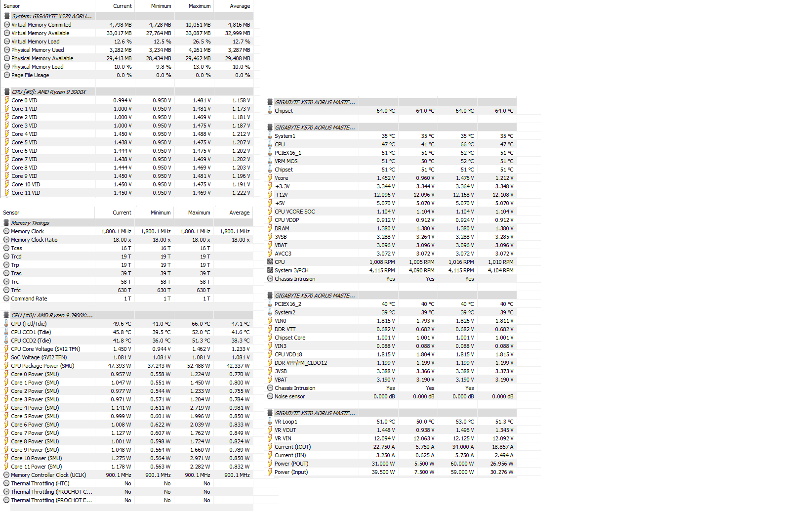This screenshot has width=812, height=515.
Task: Click the Minimum column header in the top-left sensor table
Action: click(x=161, y=6)
